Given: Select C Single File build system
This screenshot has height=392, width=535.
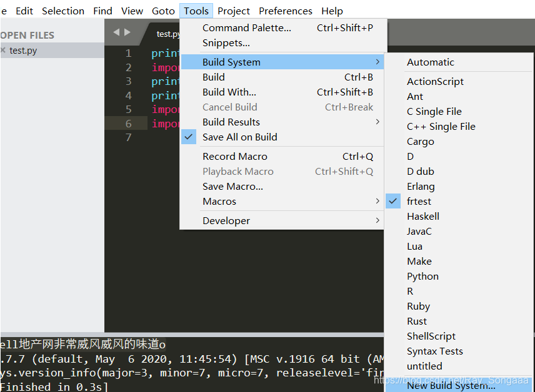Looking at the screenshot, I should pyautogui.click(x=459, y=112).
